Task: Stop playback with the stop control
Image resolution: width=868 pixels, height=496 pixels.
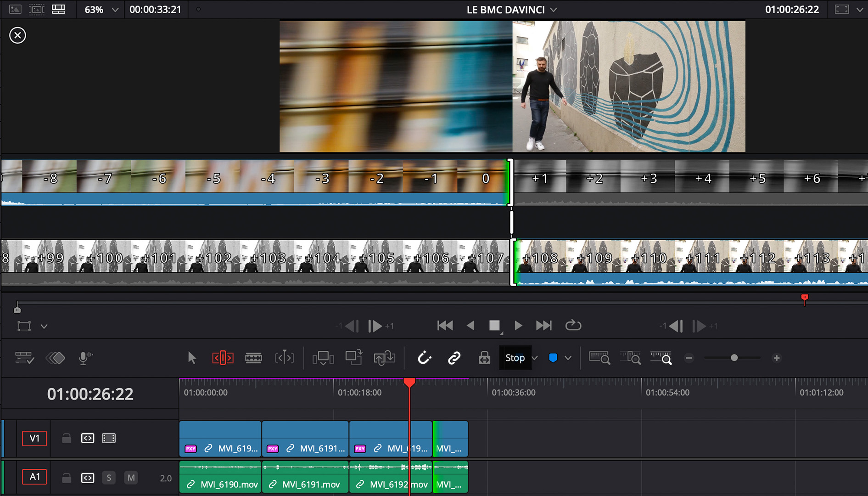Action: [x=494, y=326]
